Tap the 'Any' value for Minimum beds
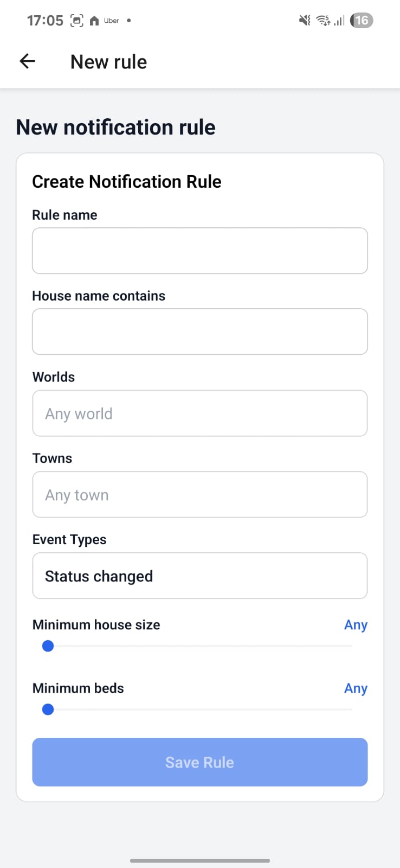400x868 pixels. tap(356, 688)
